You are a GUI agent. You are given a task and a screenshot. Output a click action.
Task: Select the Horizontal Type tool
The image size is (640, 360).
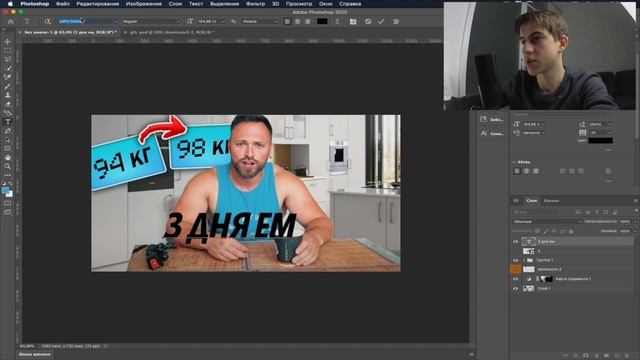pos(7,122)
